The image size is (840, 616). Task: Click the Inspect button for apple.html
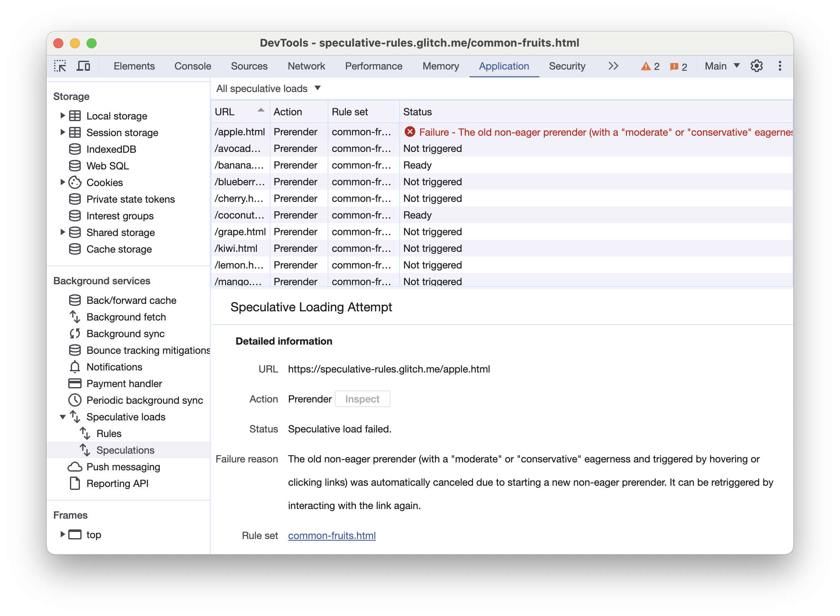click(363, 398)
